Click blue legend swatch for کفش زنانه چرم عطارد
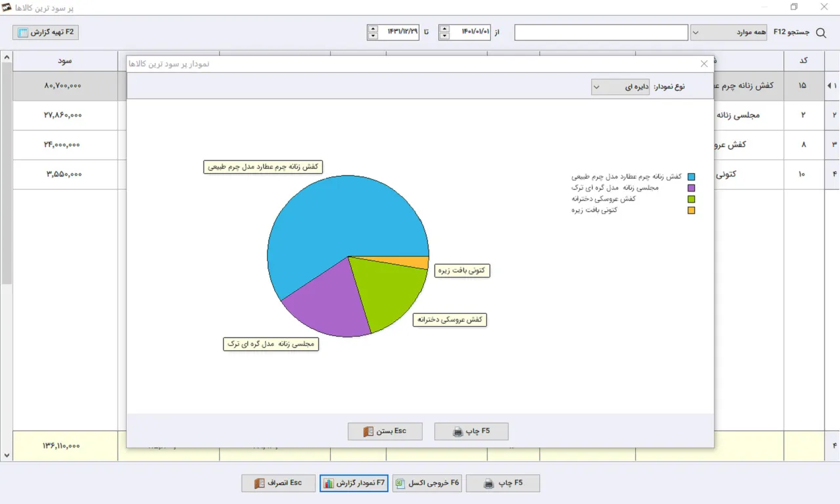Screen dimensions: 840x504 tap(691, 177)
